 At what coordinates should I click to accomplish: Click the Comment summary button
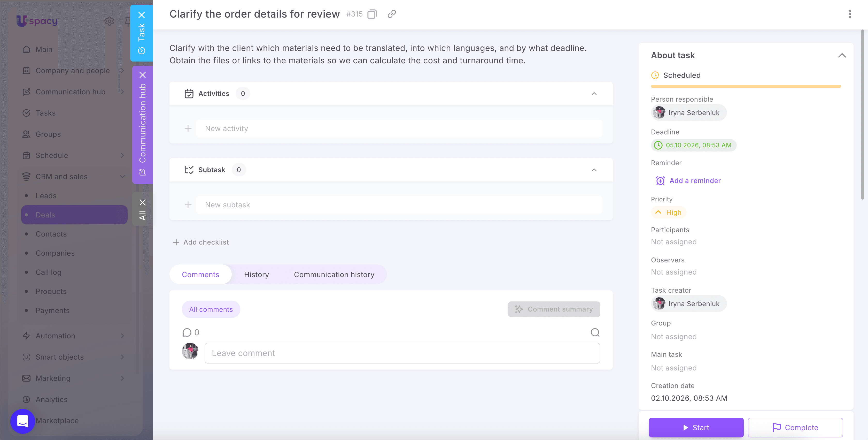(x=554, y=309)
